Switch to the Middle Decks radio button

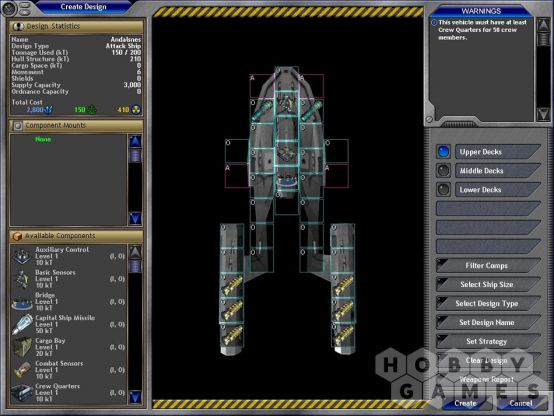(443, 171)
